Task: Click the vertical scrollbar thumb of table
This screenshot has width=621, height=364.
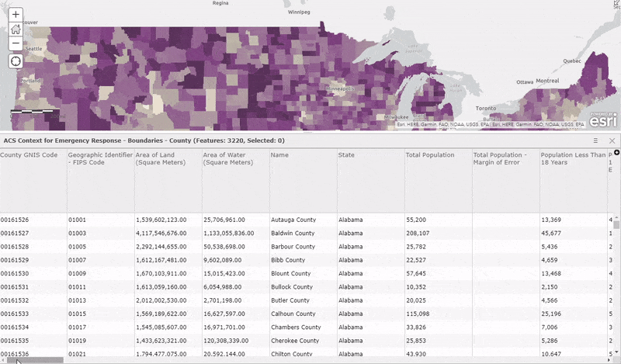Action: (x=616, y=224)
